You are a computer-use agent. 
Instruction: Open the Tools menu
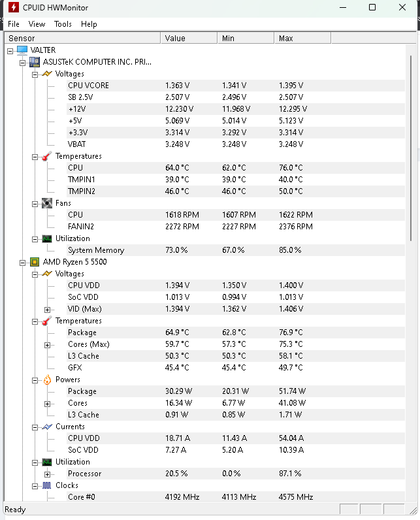point(63,24)
